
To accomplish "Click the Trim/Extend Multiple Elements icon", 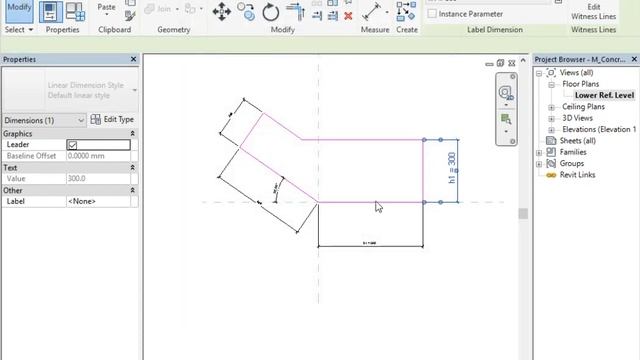I will point(333,16).
